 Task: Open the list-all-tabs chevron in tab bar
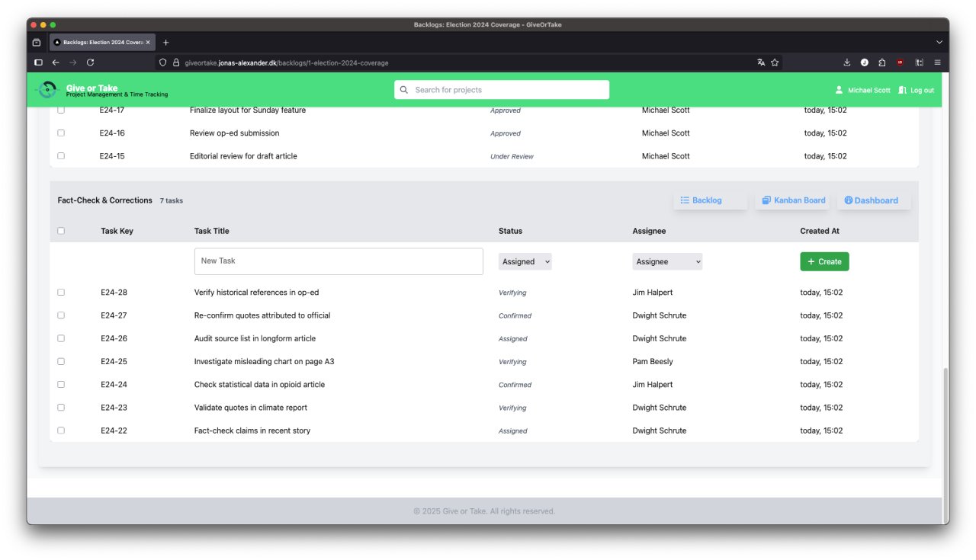point(939,42)
